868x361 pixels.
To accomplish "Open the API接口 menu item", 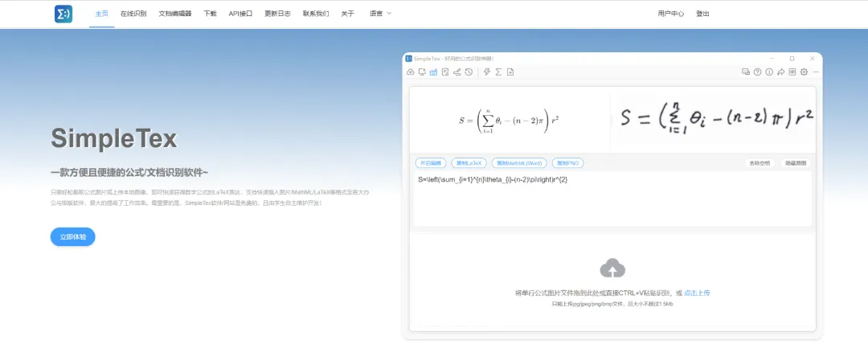I will [241, 14].
